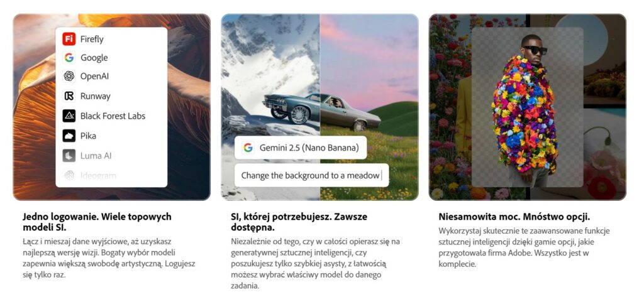Select the Black Forest Labs icon
The height and width of the screenshot is (297, 644).
click(69, 116)
